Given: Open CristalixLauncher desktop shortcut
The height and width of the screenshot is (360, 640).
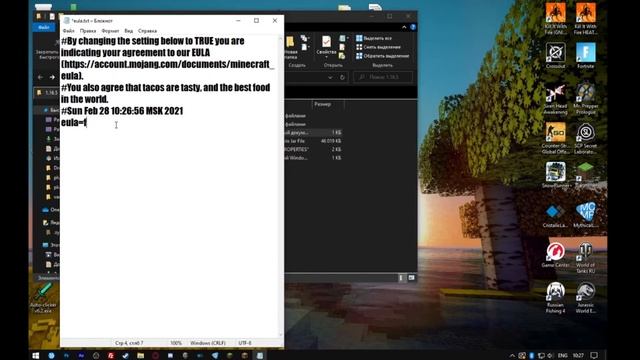Looking at the screenshot, I should point(556,216).
